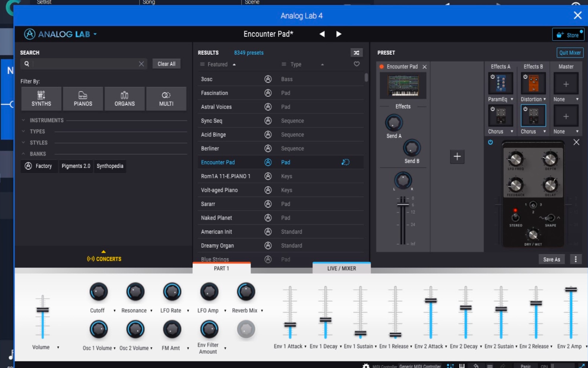
Task: Select the Volt-aged Piano preset
Action: pos(280,190)
